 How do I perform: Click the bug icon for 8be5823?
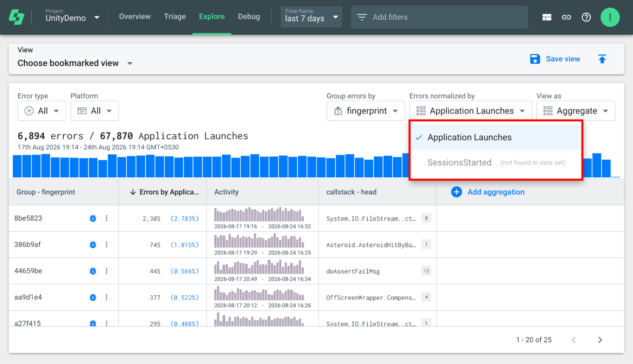pyautogui.click(x=93, y=218)
